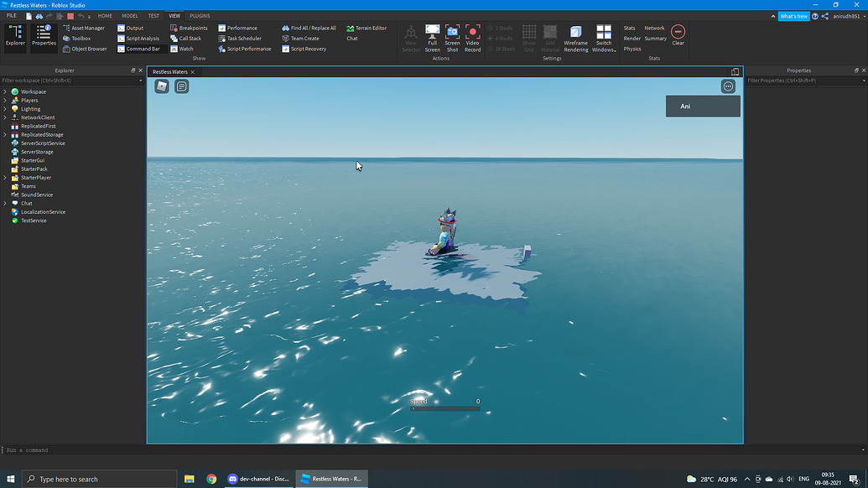Expand the Lighting tree item
Viewport: 868px width, 488px height.
(x=4, y=108)
